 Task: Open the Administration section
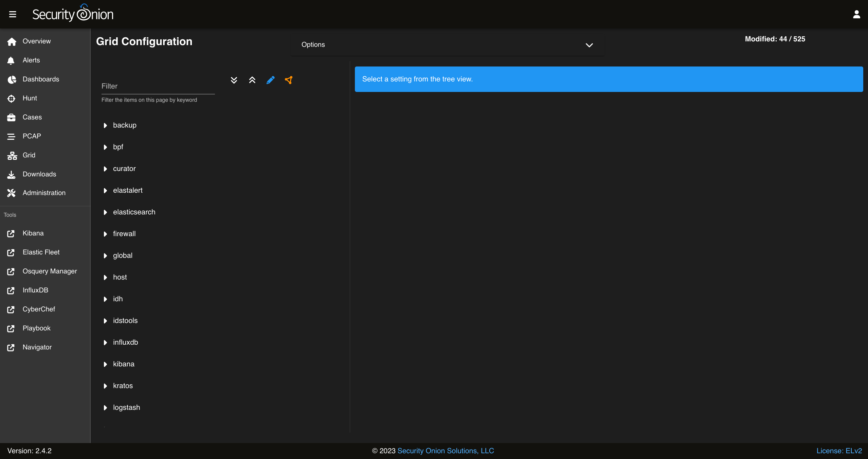pyautogui.click(x=44, y=192)
